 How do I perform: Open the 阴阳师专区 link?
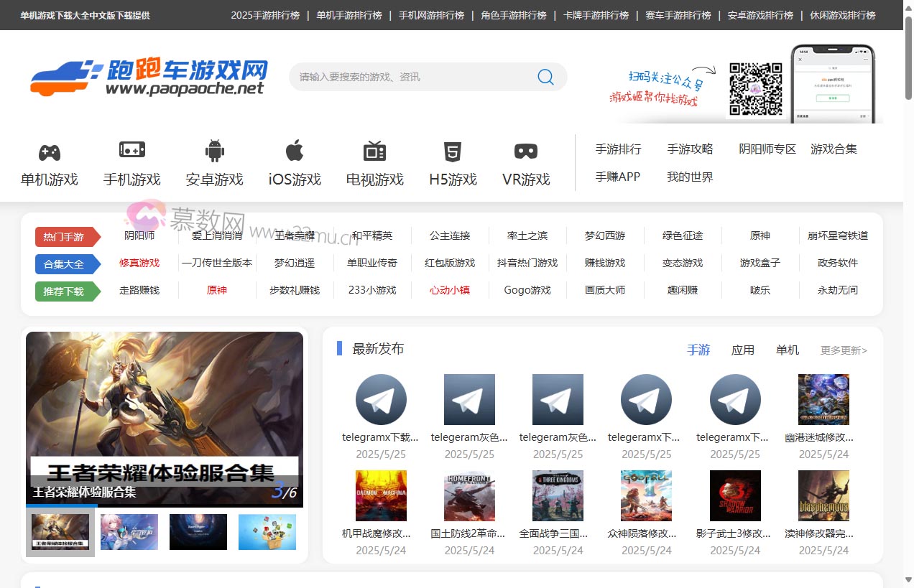(767, 149)
